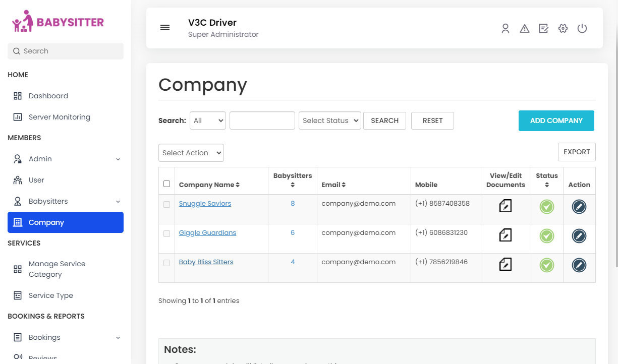Click the edit-document icon in the top bar
The image size is (618, 364).
543,29
